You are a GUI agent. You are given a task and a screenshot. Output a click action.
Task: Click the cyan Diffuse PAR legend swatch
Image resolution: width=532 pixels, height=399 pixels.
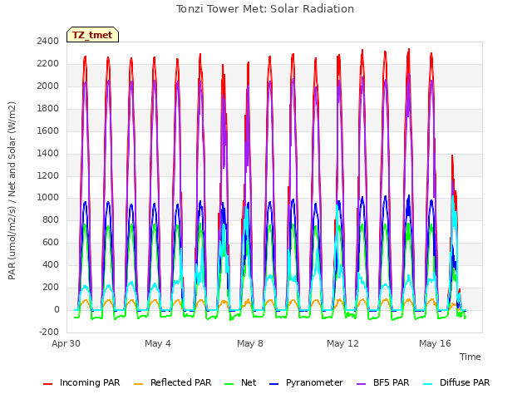[x=428, y=384]
